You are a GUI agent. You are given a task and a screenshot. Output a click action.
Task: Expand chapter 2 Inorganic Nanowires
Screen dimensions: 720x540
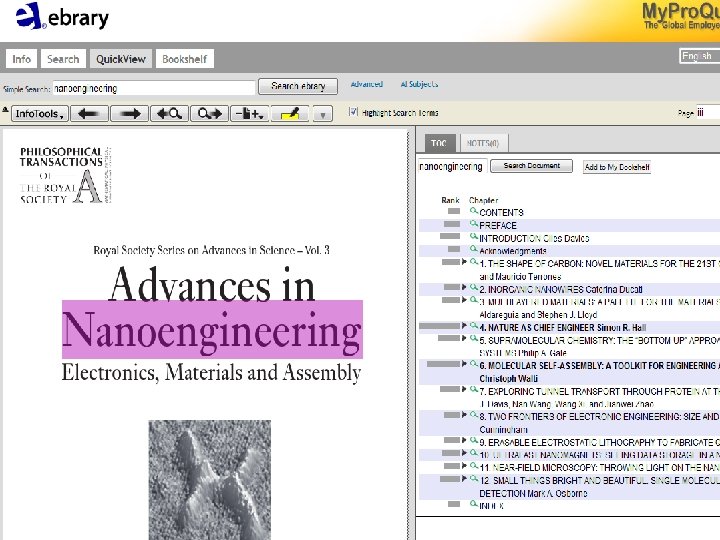coord(464,287)
